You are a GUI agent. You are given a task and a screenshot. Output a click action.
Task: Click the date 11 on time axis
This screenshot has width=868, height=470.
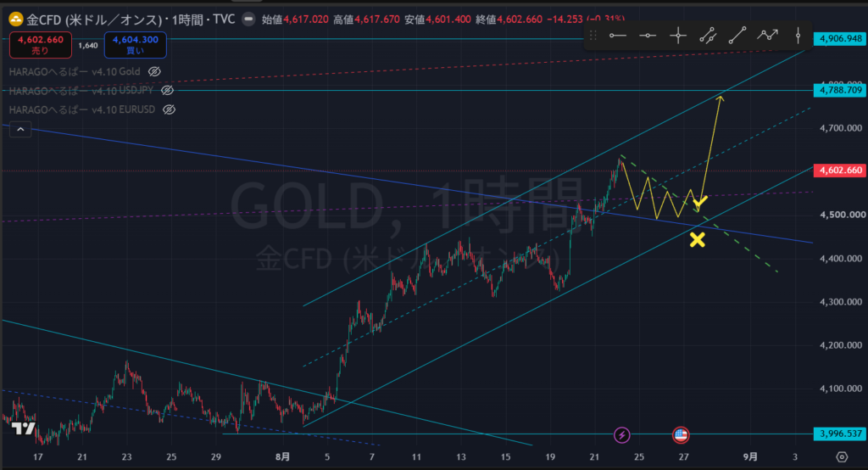pyautogui.click(x=416, y=456)
